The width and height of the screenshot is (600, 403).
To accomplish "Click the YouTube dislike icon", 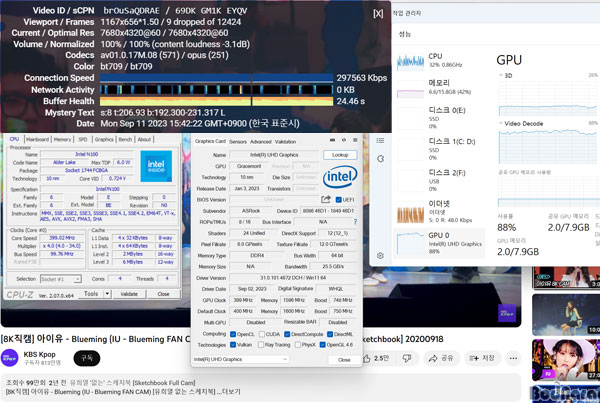I will point(407,358).
